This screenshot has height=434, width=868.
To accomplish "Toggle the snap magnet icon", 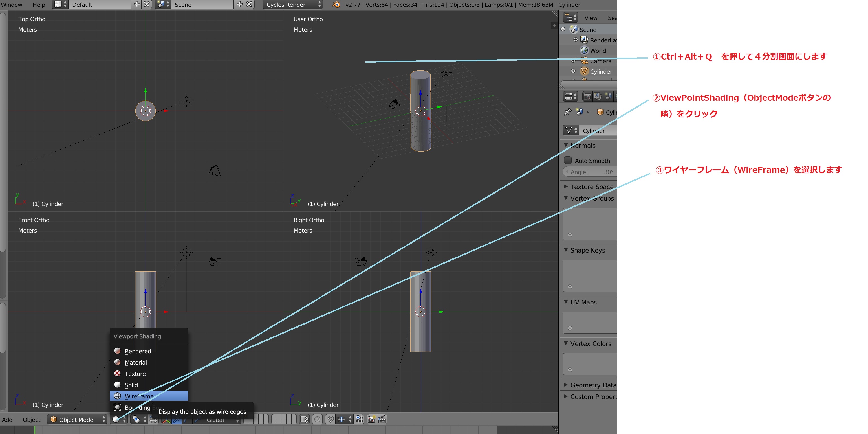I will [330, 419].
